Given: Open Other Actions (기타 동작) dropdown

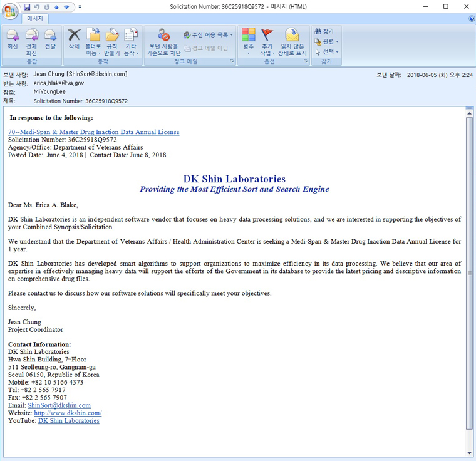Looking at the screenshot, I should (131, 42).
